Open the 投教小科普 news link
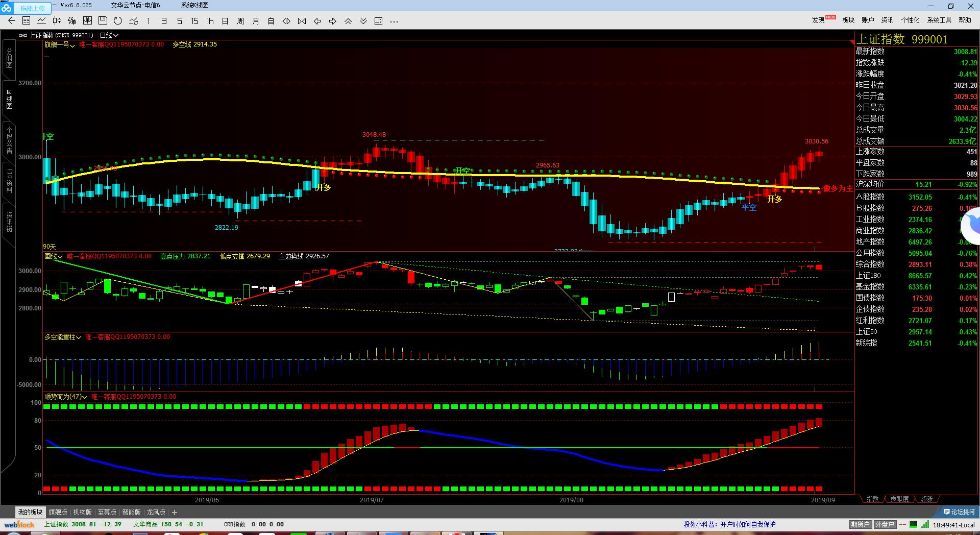The height and width of the screenshot is (535, 980). [x=729, y=524]
